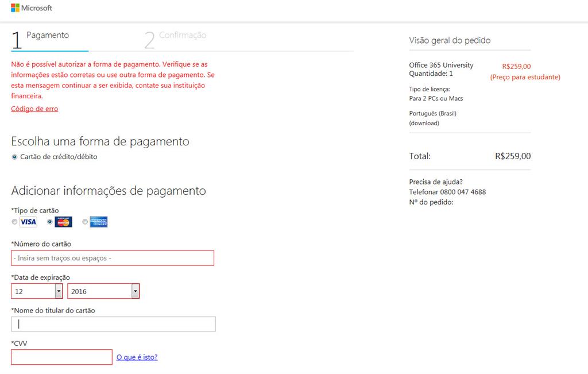588x374 pixels.
Task: Focus the Nome do titular do cartão field
Action: [x=113, y=324]
